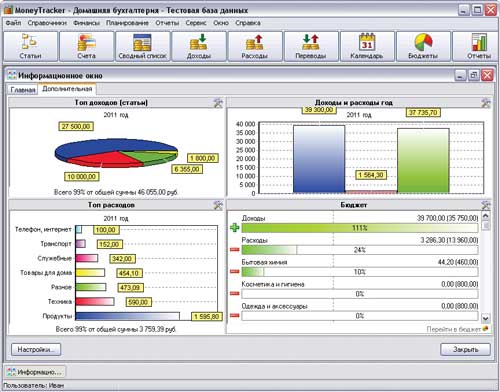Click the Закрыть button
The height and width of the screenshot is (392, 500).
(466, 349)
